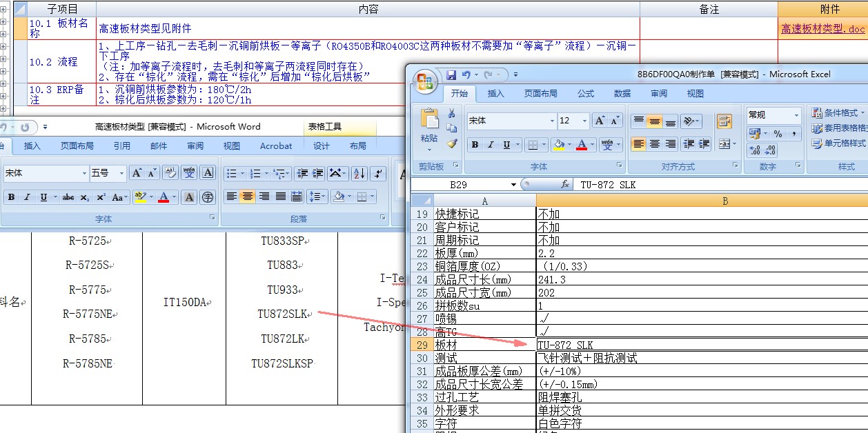Open Excel 字体 group dialog launcher
Viewport: 868px width, 433px height.
(x=619, y=166)
